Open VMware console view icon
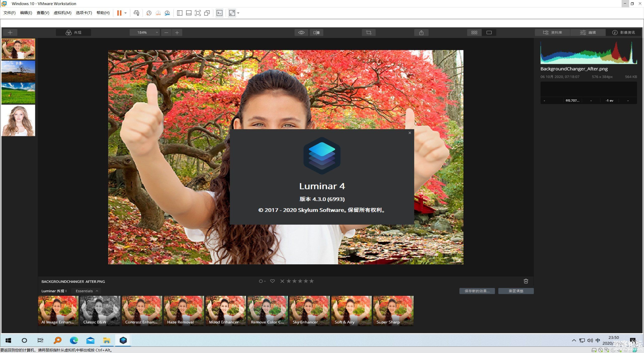This screenshot has width=644, height=353. (219, 13)
